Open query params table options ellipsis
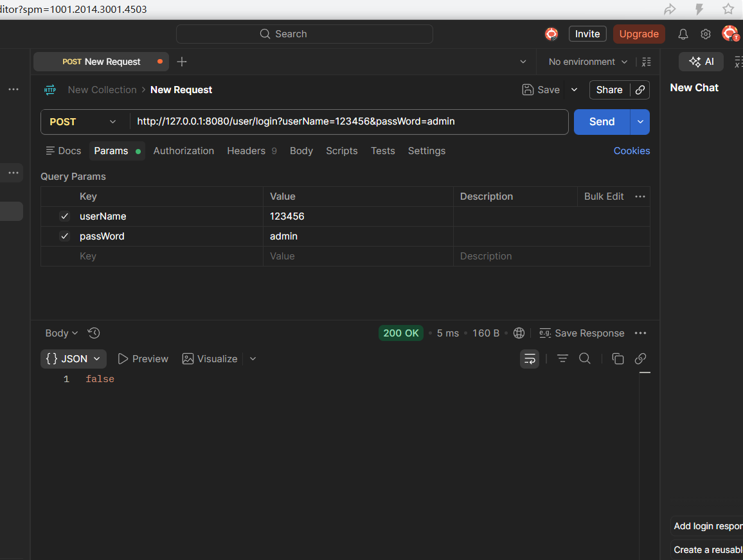Screen dimensions: 743x560 tap(640, 197)
